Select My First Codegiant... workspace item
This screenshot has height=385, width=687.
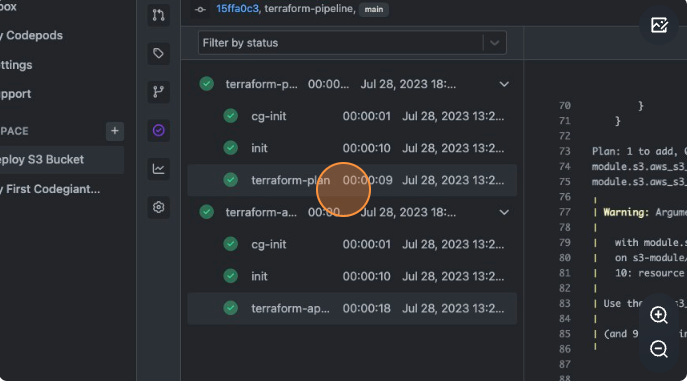[50, 189]
